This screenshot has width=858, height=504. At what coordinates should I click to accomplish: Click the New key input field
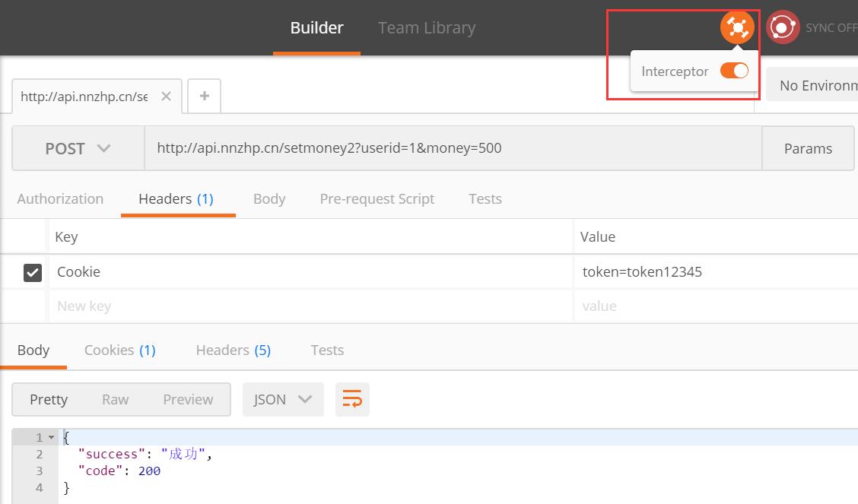pos(310,306)
